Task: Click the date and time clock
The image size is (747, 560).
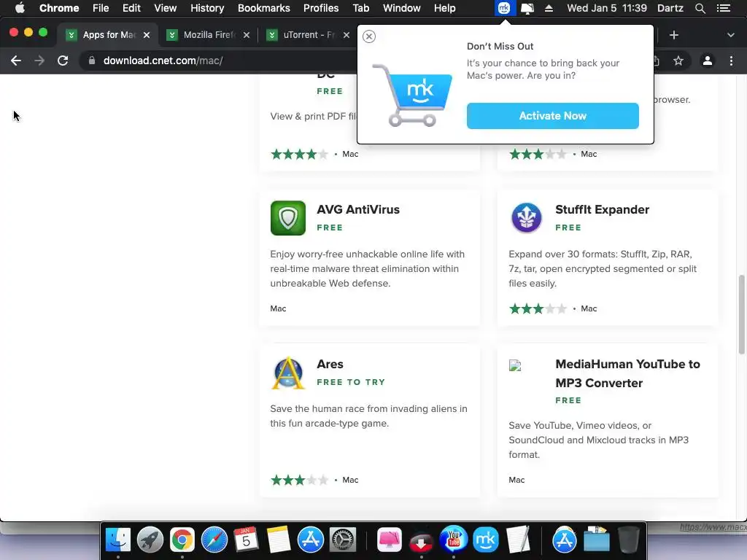Action: tap(607, 8)
